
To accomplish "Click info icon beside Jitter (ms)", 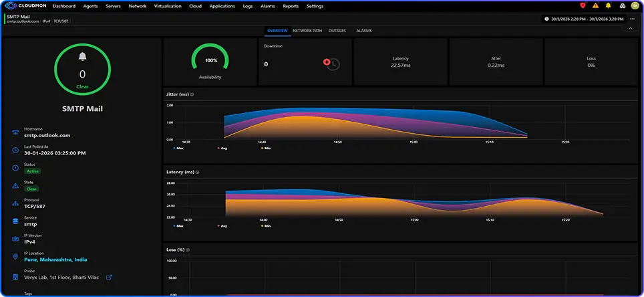I will 192,94.
